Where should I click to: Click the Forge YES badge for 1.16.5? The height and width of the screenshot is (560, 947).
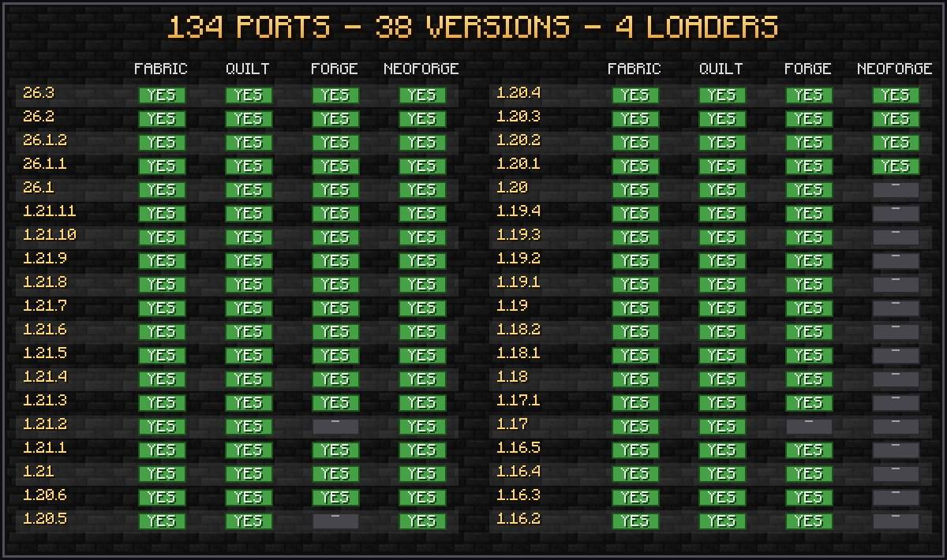(x=809, y=450)
